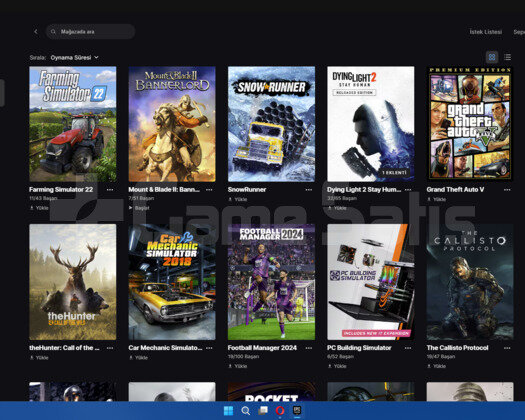Open options menu for PC Building Simulator
525x420 pixels.
(x=408, y=348)
